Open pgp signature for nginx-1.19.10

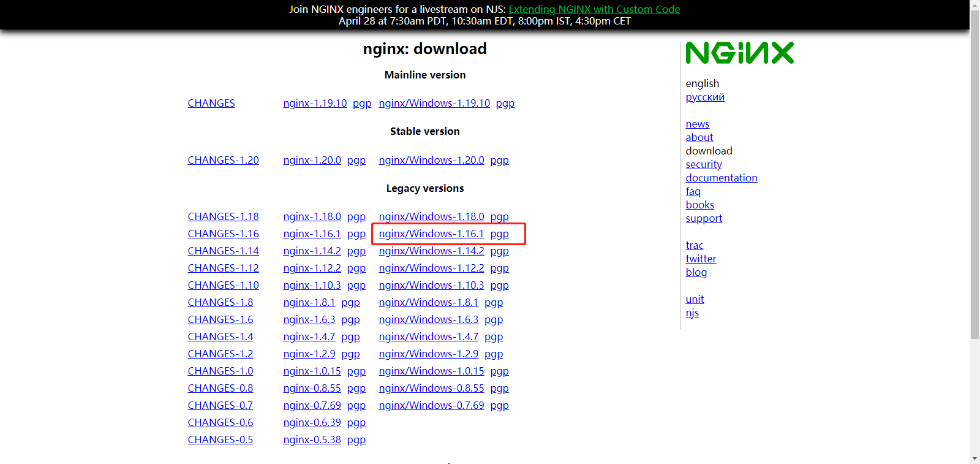click(362, 103)
